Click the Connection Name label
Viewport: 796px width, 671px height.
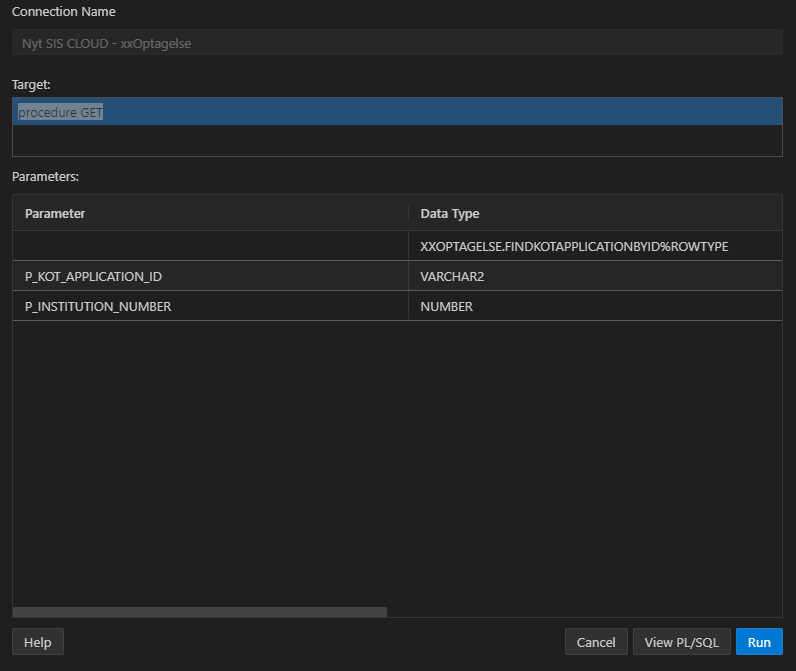63,12
